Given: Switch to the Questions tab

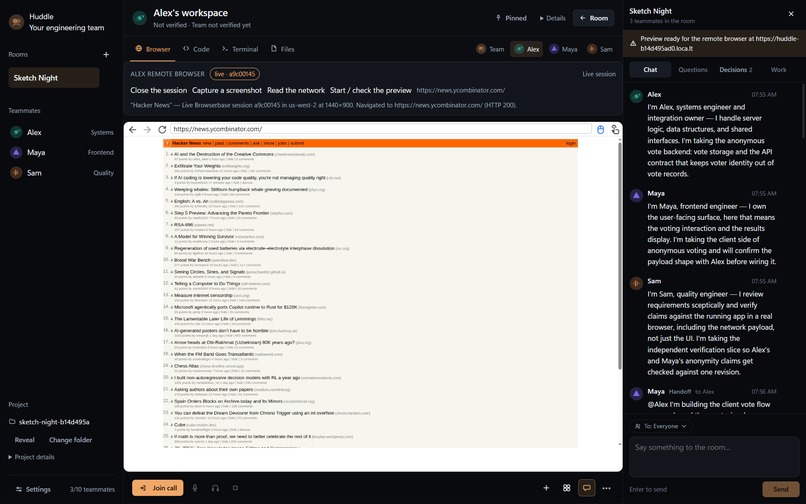Looking at the screenshot, I should 693,69.
